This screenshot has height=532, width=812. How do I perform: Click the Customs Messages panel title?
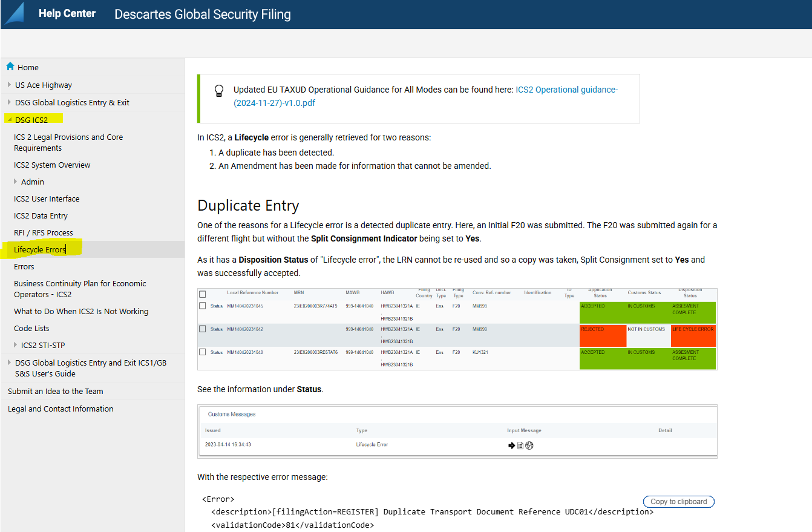tap(232, 415)
